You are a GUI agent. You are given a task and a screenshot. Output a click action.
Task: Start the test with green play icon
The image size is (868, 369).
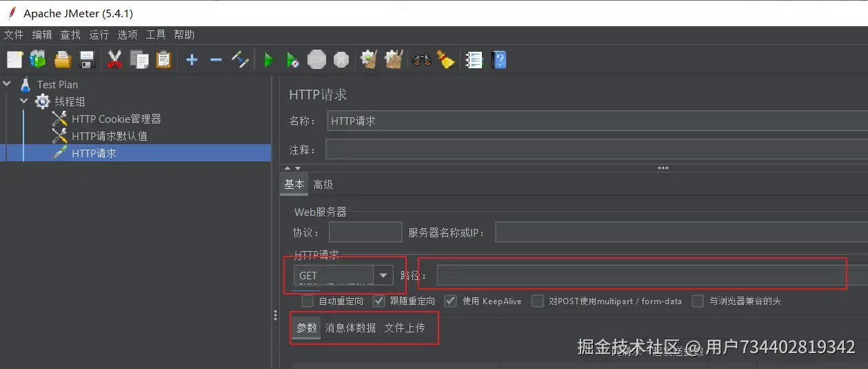point(268,60)
